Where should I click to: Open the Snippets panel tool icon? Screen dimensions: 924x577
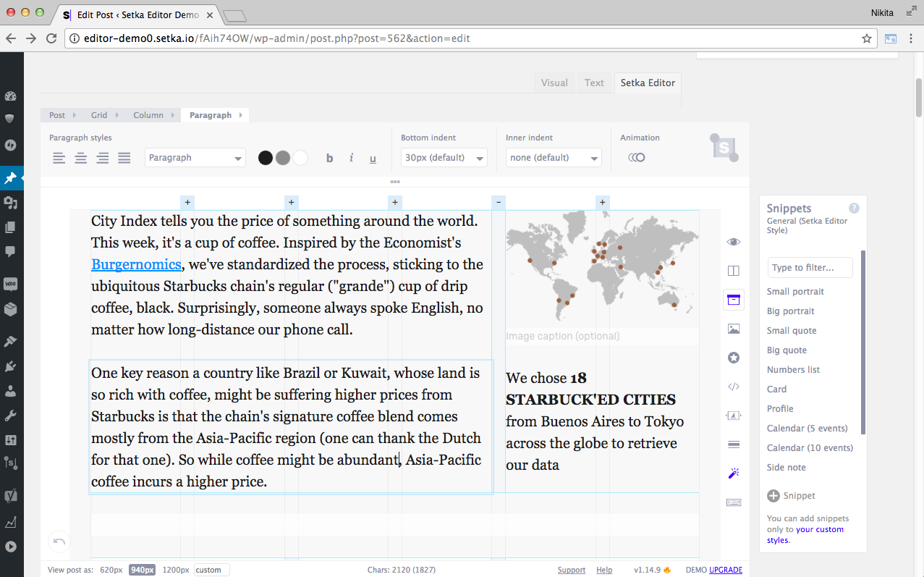point(734,300)
